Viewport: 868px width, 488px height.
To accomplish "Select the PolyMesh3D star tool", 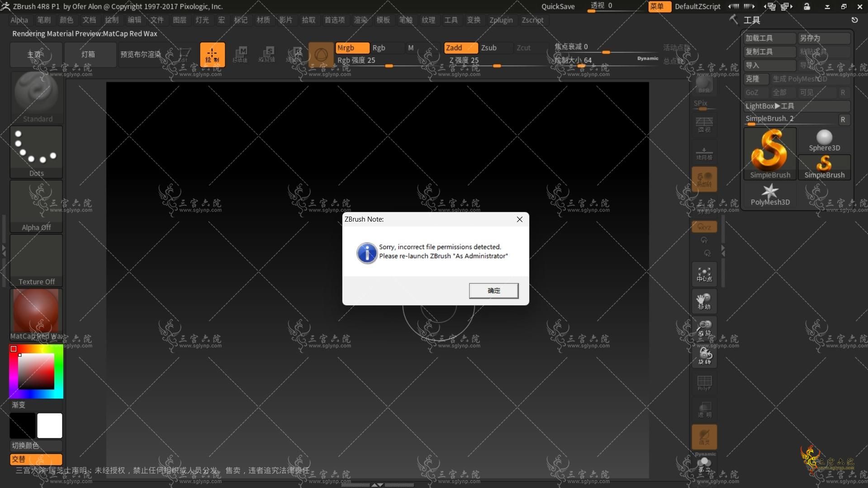I will pos(770,195).
